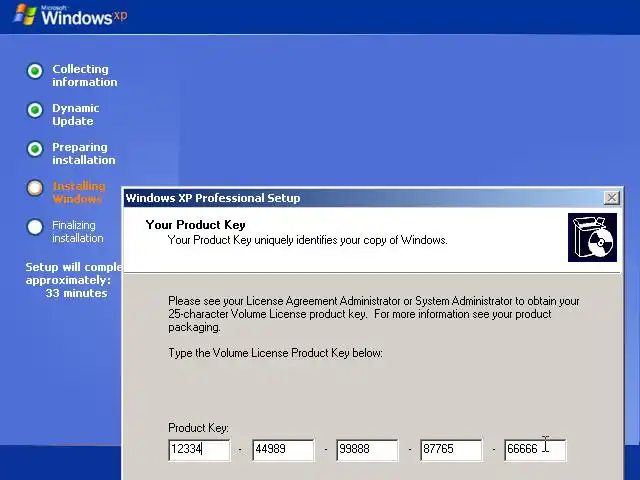Click the 'Please see your License Agreement Administrator' paragraph
Viewport: 640px width, 480px height.
(x=374, y=314)
